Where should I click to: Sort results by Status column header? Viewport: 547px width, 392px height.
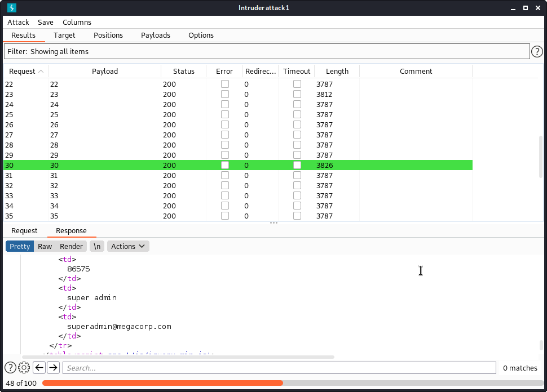coord(183,72)
